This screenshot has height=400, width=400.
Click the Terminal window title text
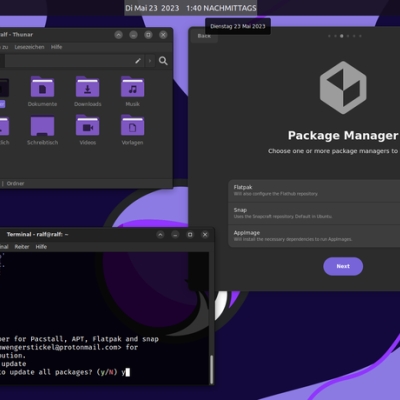[x=37, y=234]
